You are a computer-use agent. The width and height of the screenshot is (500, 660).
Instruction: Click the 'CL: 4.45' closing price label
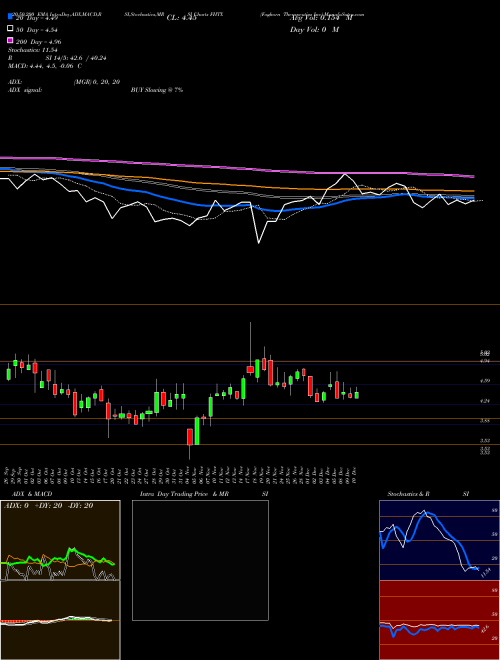(181, 18)
